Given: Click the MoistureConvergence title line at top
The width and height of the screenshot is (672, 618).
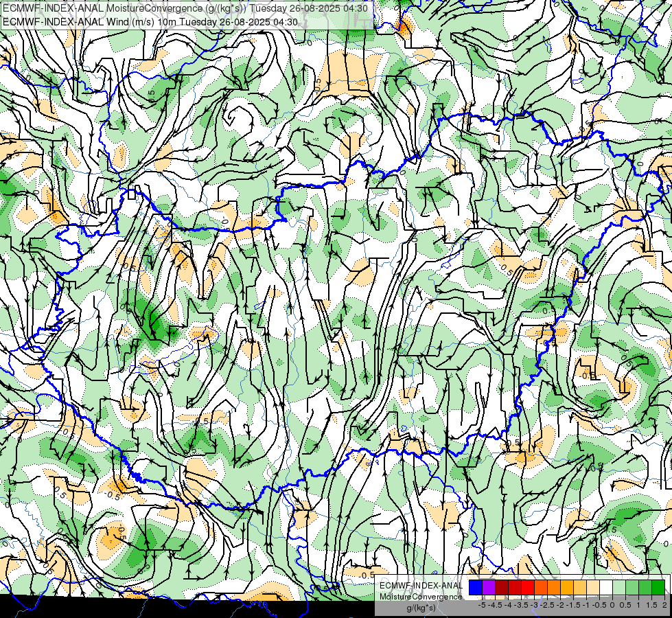Looking at the screenshot, I should point(185,8).
